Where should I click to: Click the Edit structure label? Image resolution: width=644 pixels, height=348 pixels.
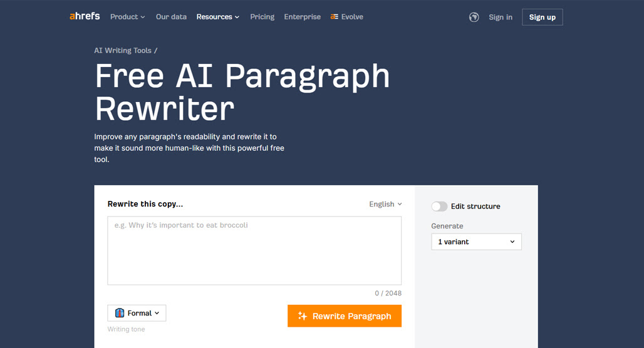[x=475, y=207]
